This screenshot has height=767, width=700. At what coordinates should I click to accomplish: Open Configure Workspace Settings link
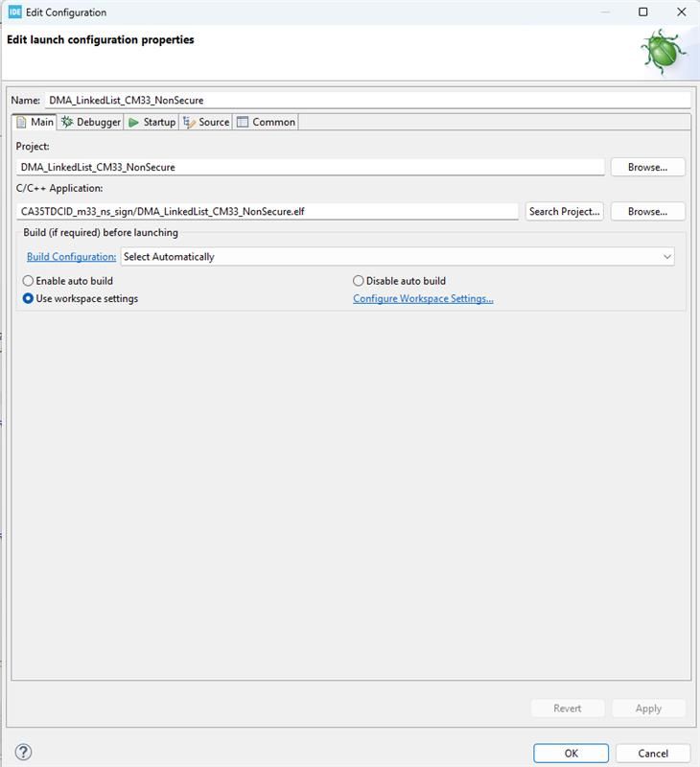pyautogui.click(x=423, y=298)
